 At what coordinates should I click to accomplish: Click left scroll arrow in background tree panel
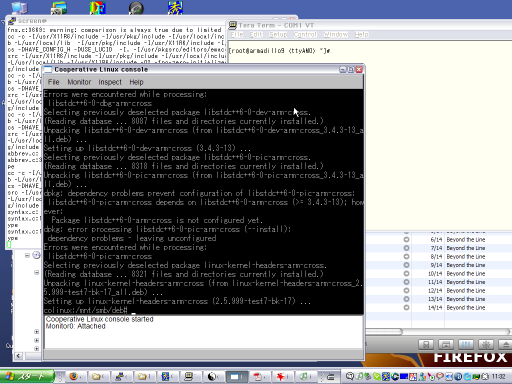click(x=18, y=356)
